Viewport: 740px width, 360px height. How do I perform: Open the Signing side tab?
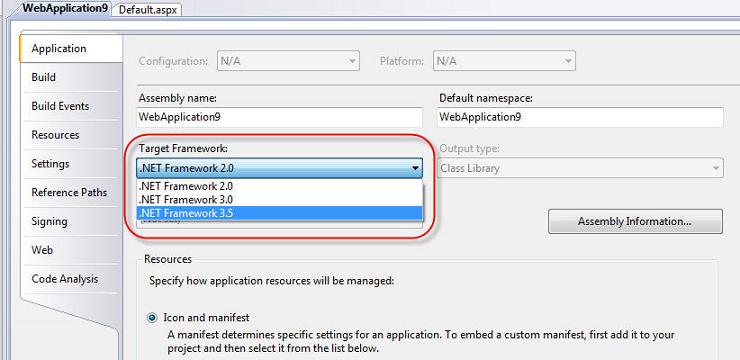(71, 221)
